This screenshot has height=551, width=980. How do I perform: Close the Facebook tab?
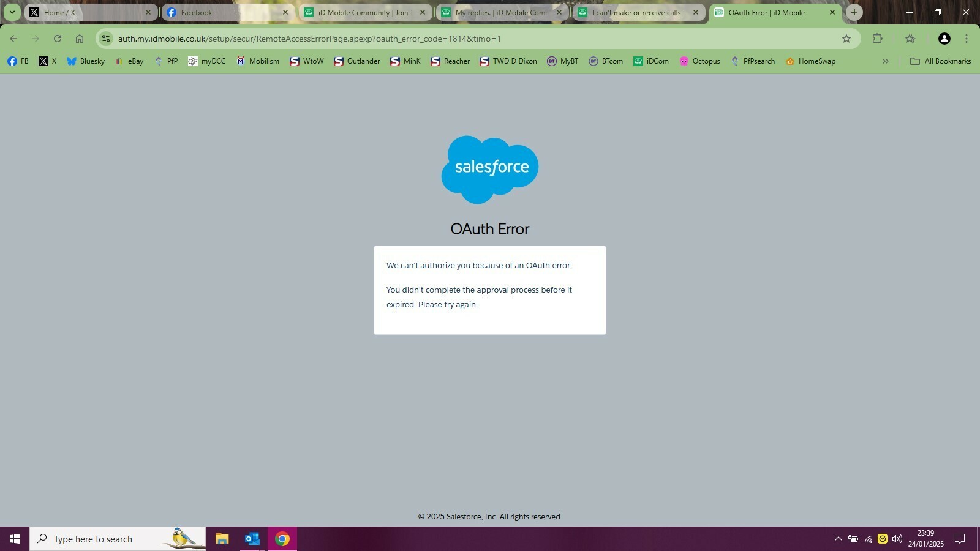(285, 12)
